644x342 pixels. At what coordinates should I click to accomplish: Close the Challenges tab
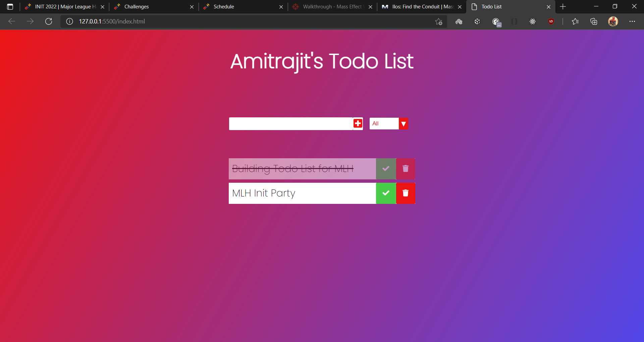point(192,7)
